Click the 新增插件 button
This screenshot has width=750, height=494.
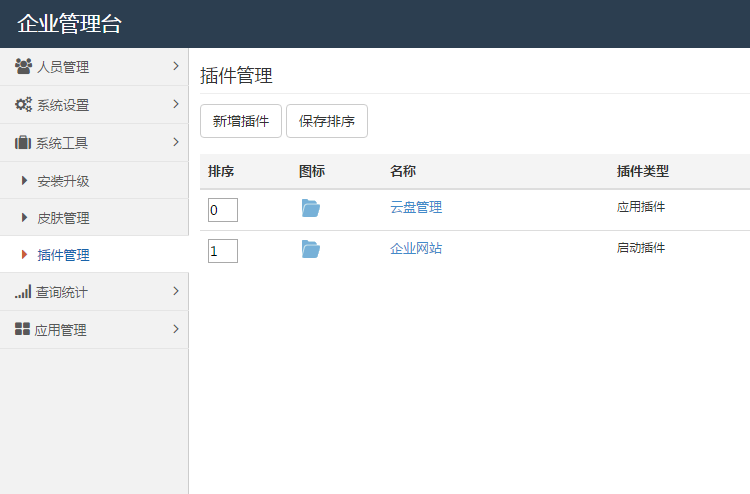point(241,121)
